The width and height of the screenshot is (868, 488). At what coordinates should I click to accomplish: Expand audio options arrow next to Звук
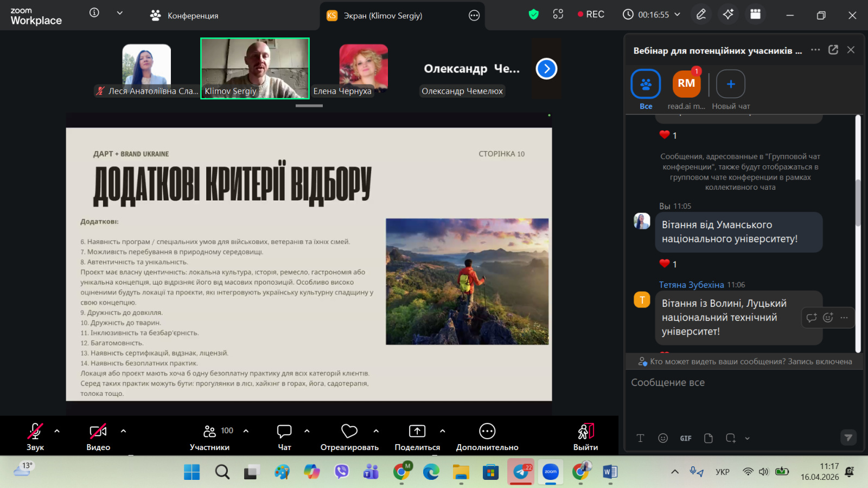coord(57,431)
